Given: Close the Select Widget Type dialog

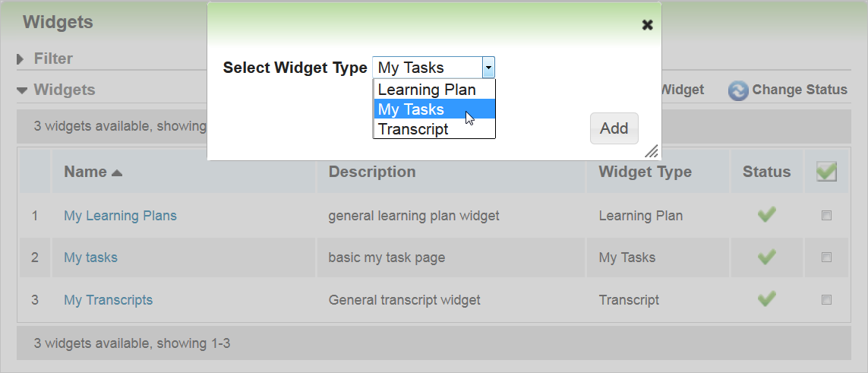Looking at the screenshot, I should click(x=647, y=25).
